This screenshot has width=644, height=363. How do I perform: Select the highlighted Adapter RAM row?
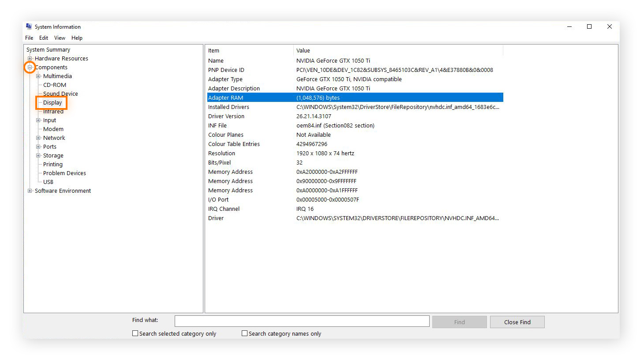pos(355,97)
